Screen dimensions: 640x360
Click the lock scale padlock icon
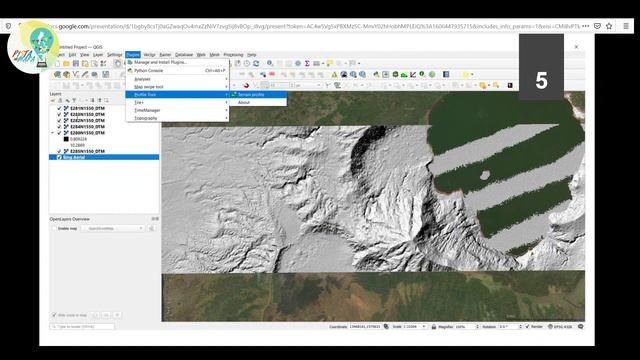click(433, 327)
